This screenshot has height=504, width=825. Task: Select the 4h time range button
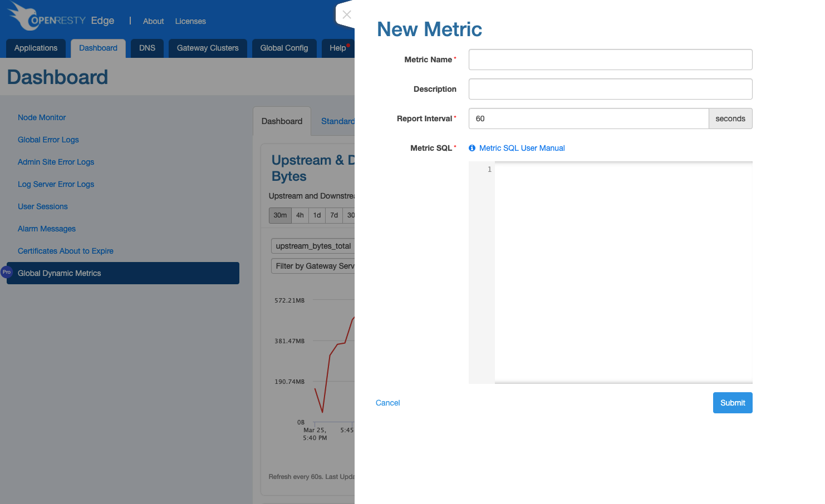coord(300,215)
